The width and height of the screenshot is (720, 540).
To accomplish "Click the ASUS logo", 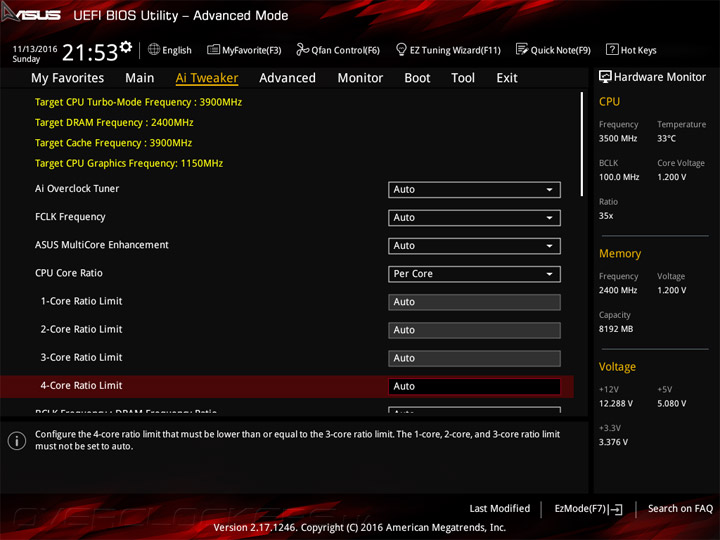I will coord(31,14).
